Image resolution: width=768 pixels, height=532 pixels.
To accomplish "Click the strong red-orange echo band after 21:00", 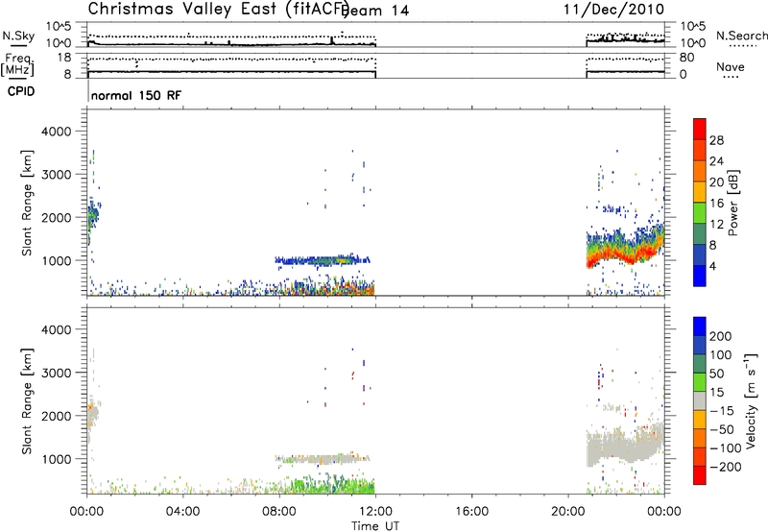I will (626, 254).
